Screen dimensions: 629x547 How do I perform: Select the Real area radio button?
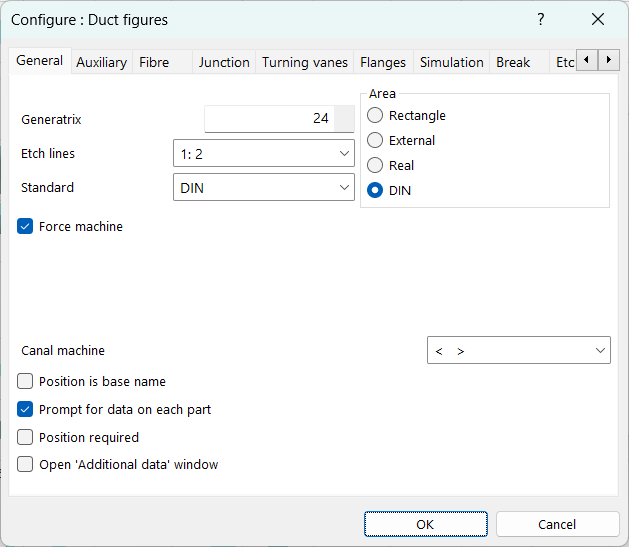pos(376,165)
